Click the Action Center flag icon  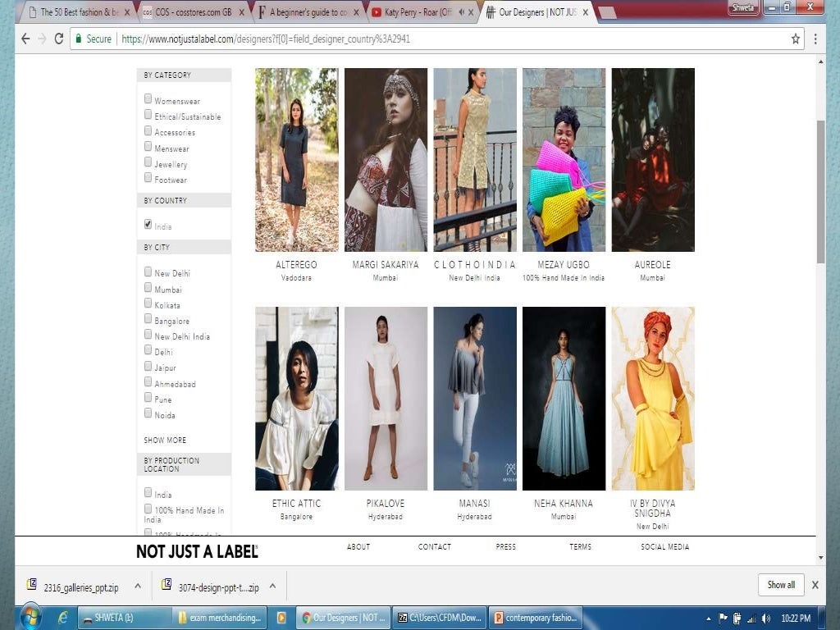tap(723, 619)
